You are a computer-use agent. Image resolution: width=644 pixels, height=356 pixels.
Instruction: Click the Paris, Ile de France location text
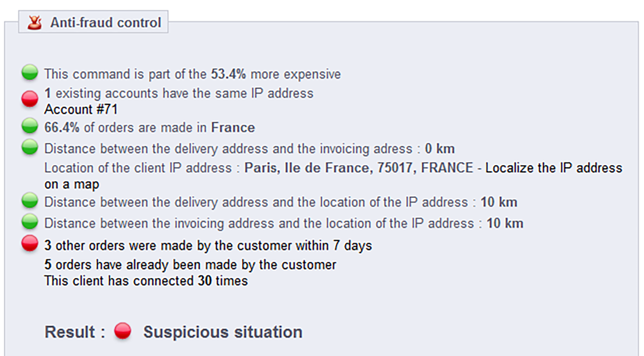[x=359, y=168]
